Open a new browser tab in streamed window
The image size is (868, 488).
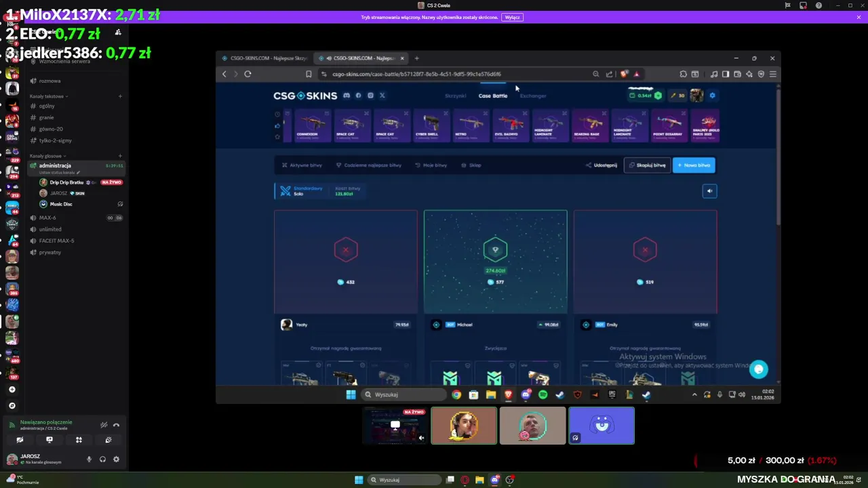click(x=416, y=58)
